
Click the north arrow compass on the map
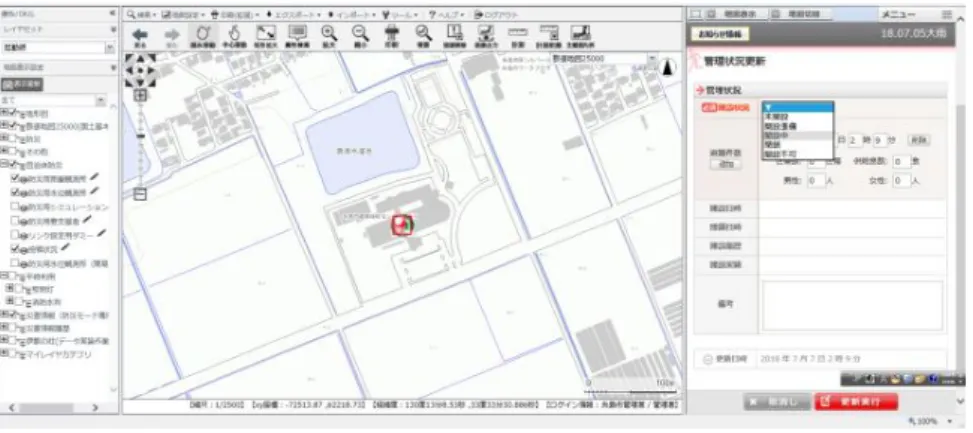[668, 67]
